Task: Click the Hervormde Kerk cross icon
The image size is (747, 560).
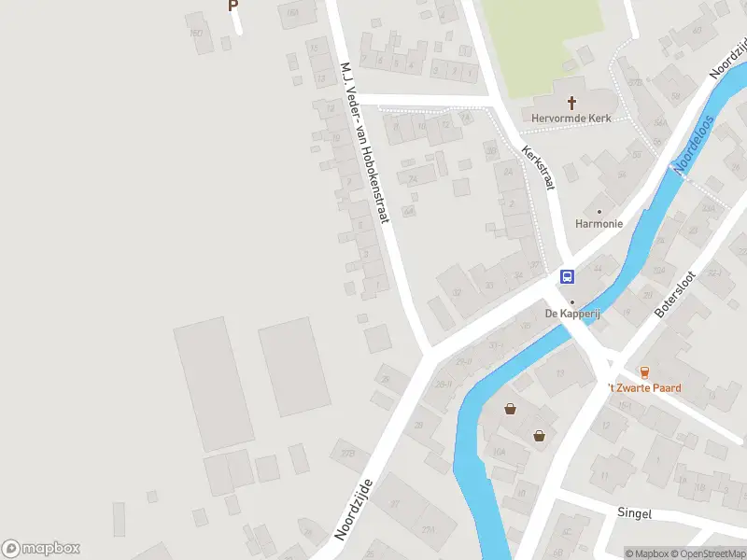Action: [571, 103]
